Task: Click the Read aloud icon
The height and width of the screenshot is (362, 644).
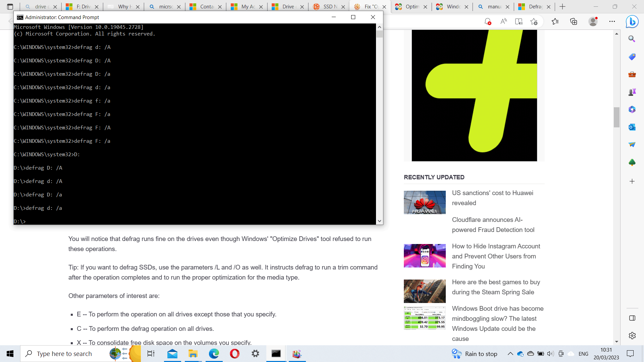Action: pyautogui.click(x=503, y=22)
